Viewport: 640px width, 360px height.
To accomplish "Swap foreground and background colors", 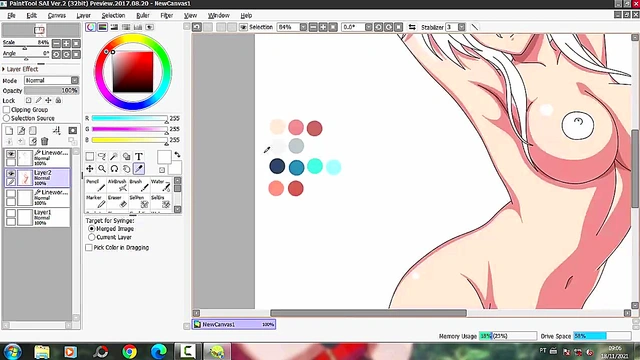I will point(177,155).
